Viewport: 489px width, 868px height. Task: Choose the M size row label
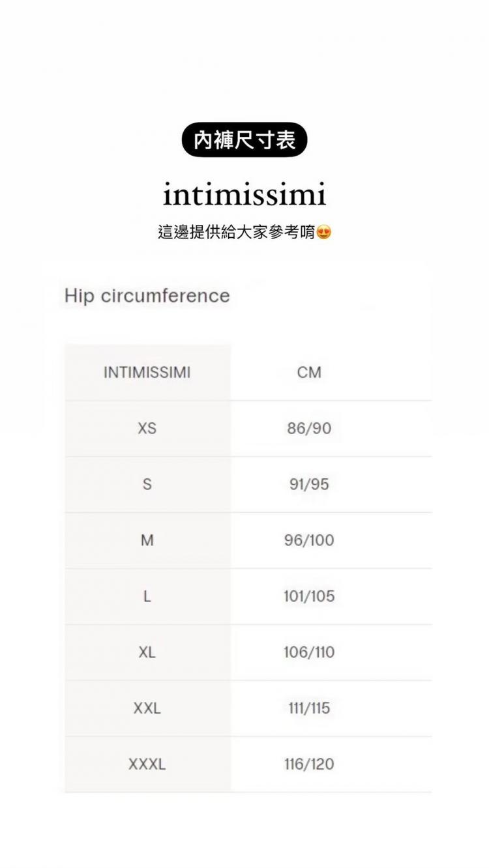[147, 541]
